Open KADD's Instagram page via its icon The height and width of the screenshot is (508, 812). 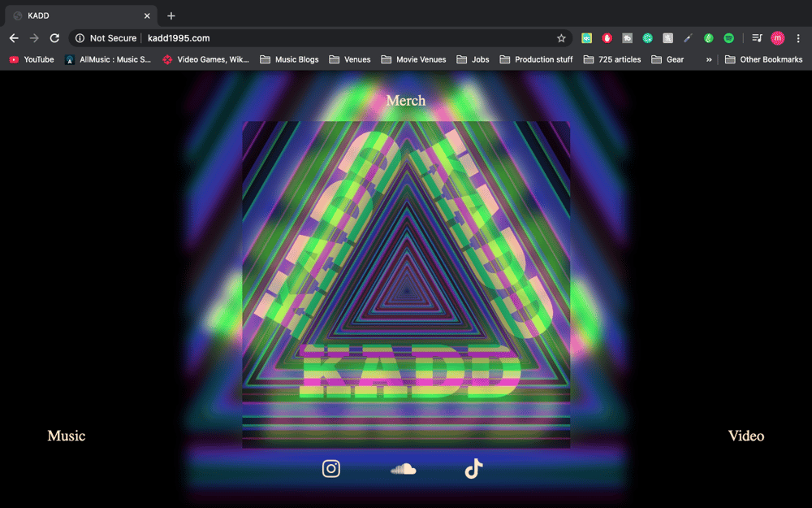(x=330, y=469)
